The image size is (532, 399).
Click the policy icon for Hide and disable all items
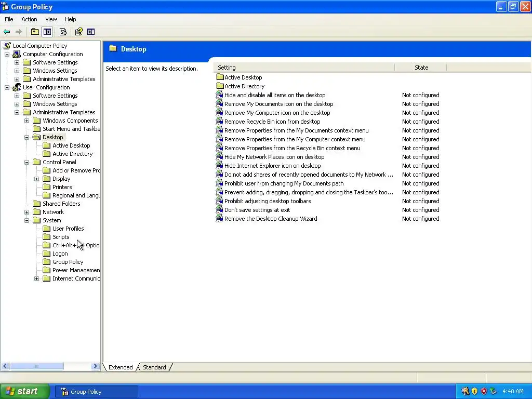click(220, 95)
